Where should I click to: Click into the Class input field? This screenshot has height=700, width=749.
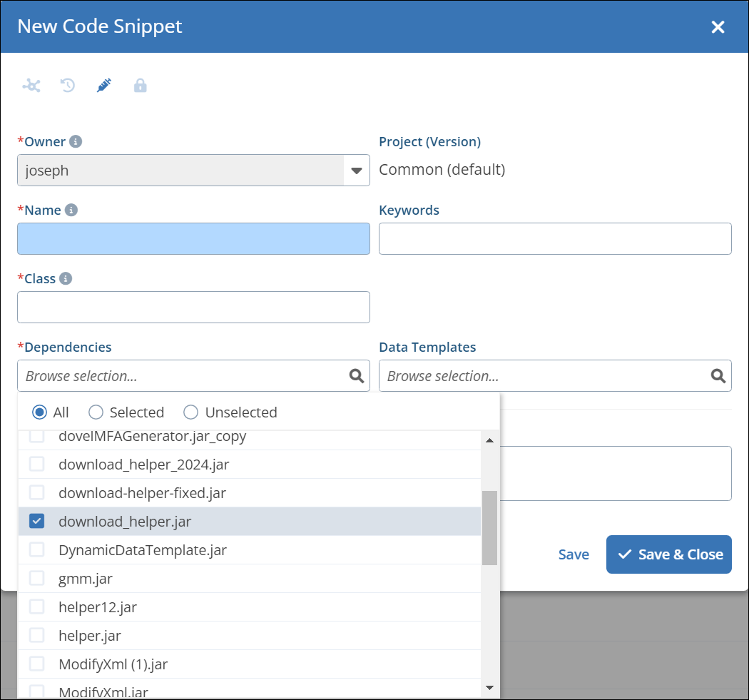193,307
